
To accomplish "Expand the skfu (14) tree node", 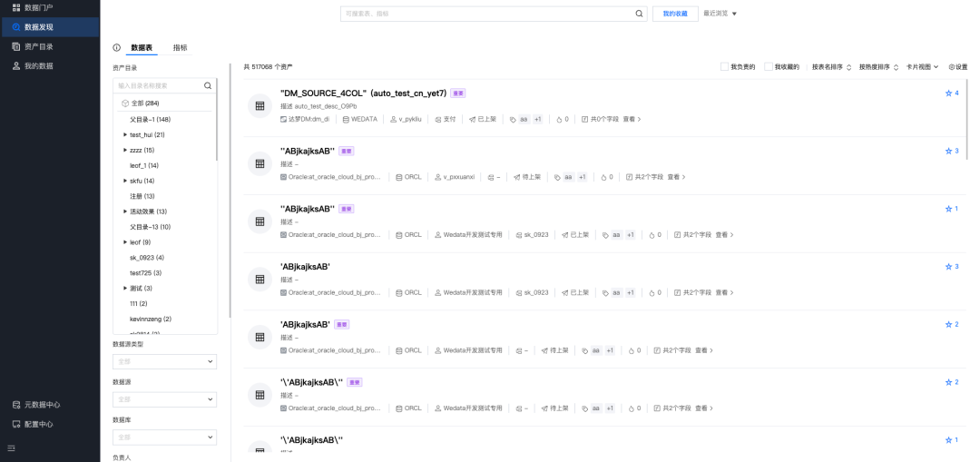I will point(125,181).
